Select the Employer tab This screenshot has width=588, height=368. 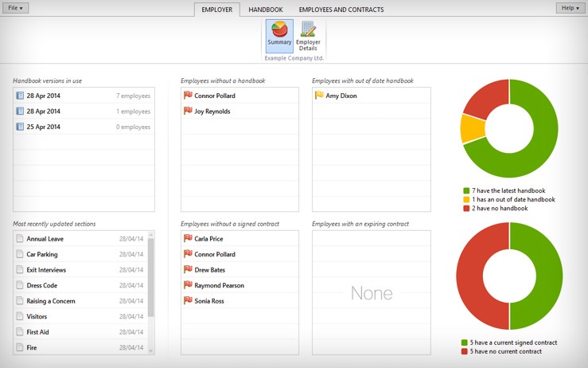(x=216, y=10)
